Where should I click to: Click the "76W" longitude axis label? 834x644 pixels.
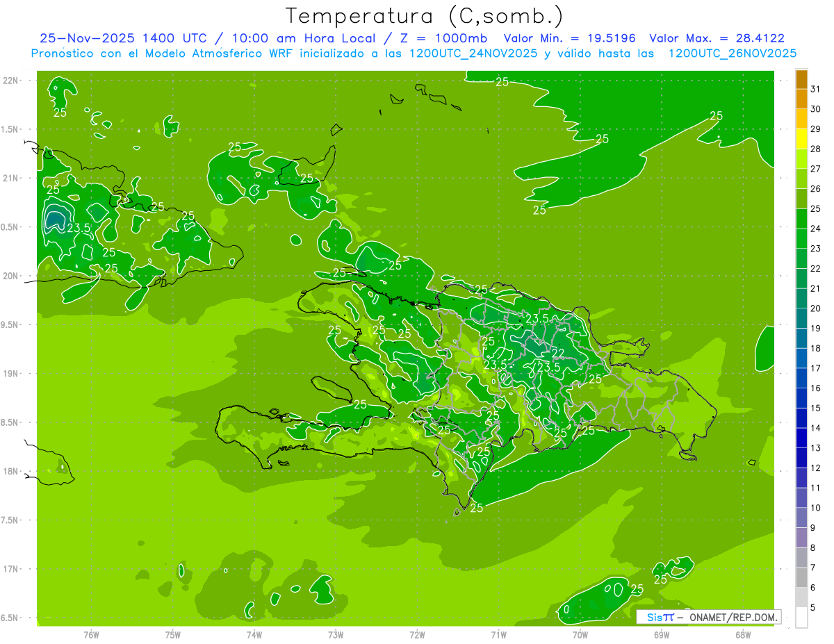click(x=91, y=634)
